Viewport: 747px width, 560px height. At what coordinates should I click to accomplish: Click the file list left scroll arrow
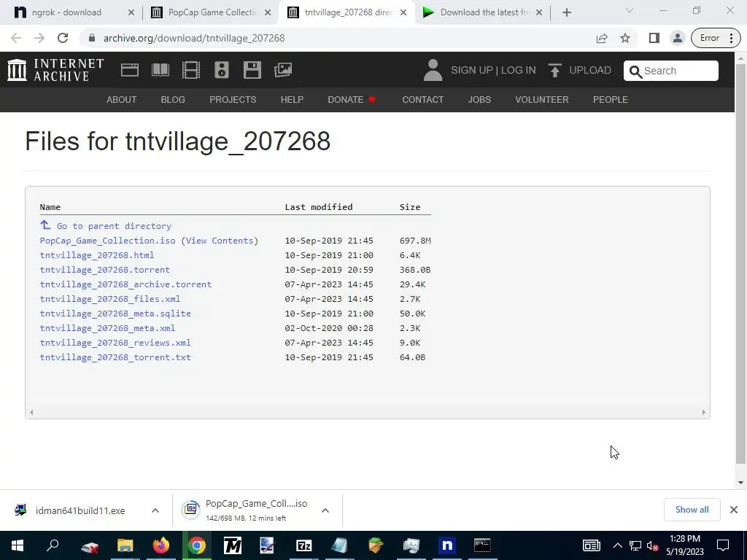pyautogui.click(x=31, y=413)
